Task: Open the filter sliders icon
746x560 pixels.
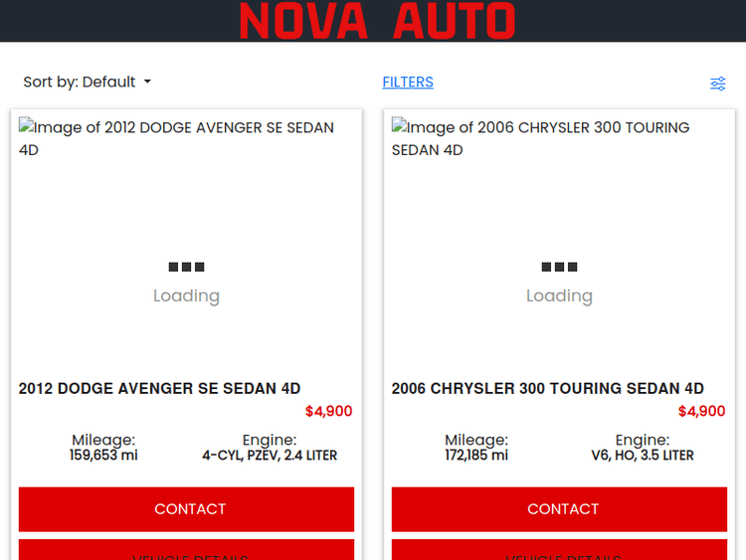Action: pyautogui.click(x=717, y=84)
